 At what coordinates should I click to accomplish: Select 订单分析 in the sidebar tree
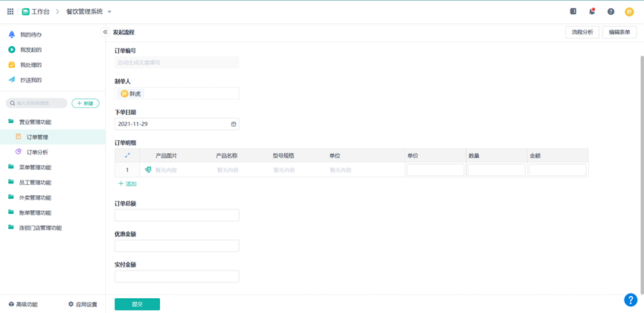tap(37, 152)
